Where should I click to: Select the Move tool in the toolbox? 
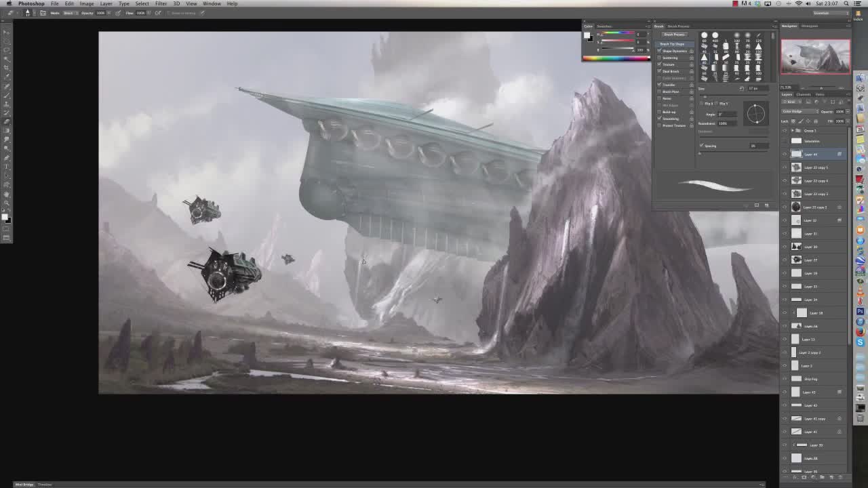point(7,33)
